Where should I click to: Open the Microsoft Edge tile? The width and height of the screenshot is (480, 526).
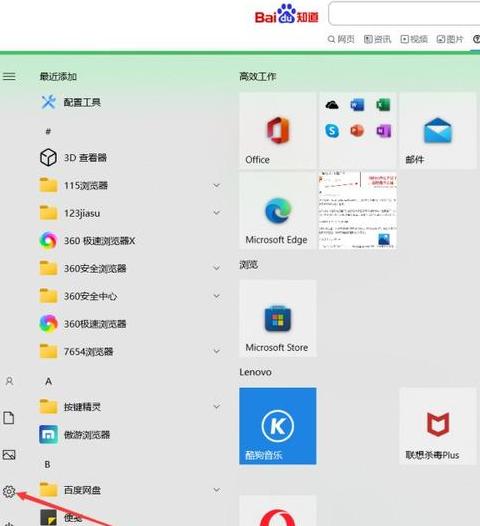tap(278, 211)
